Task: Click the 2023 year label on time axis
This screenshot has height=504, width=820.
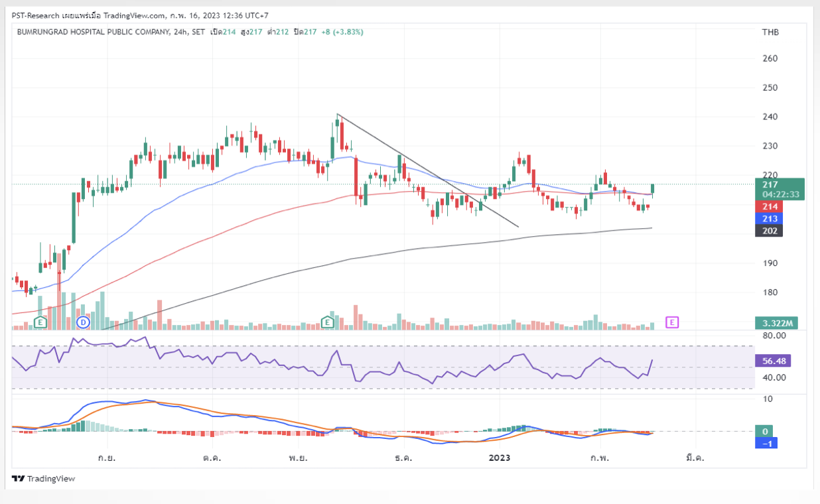Action: pyautogui.click(x=499, y=458)
